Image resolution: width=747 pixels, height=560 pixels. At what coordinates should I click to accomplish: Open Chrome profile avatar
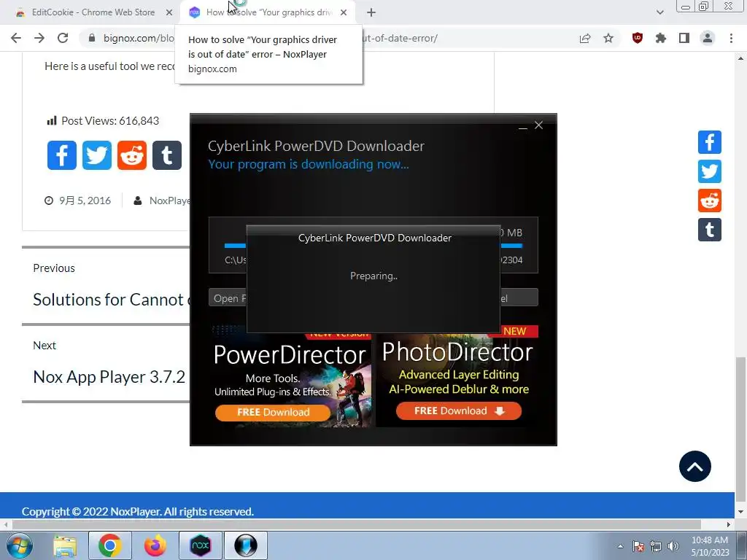(x=708, y=38)
